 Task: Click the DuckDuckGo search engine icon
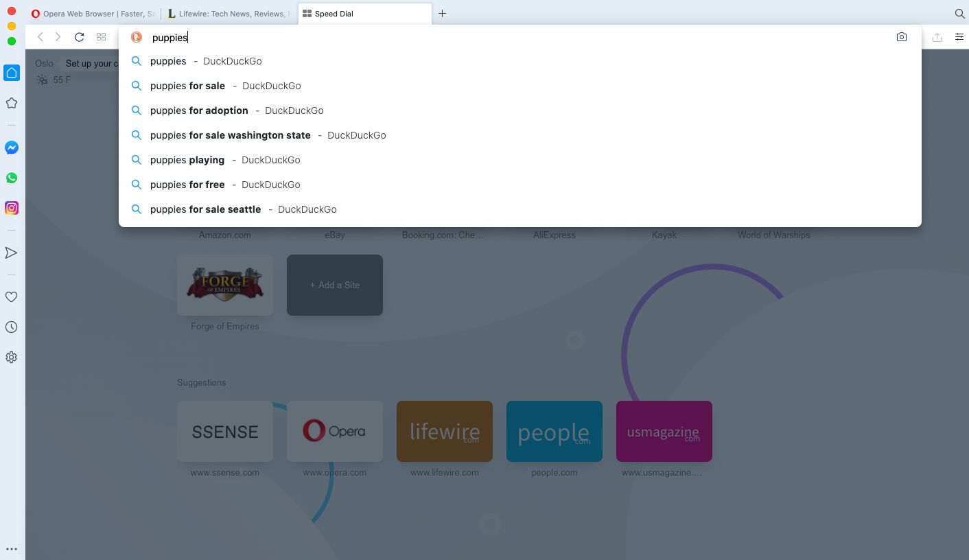point(137,38)
